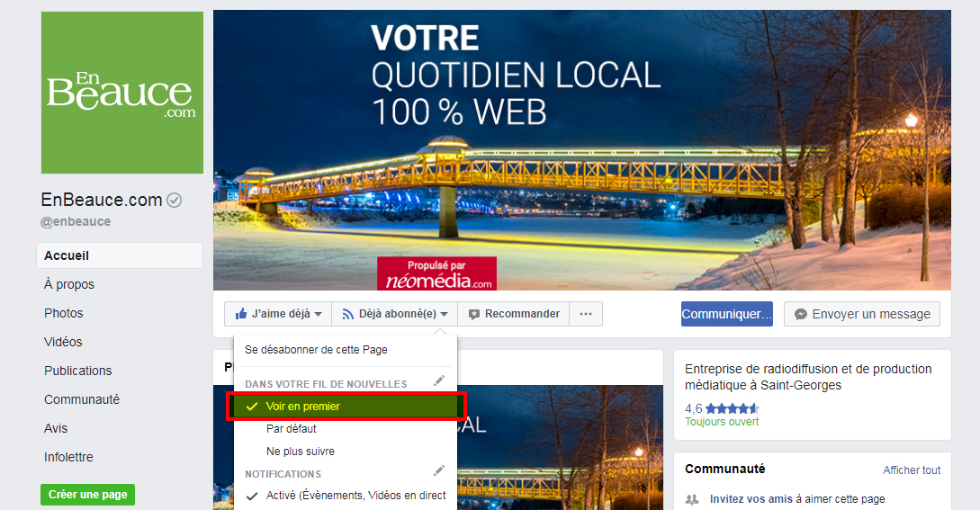The height and width of the screenshot is (510, 980).
Task: Click the Entreprise de radiodiffusion description text
Action: point(808,377)
